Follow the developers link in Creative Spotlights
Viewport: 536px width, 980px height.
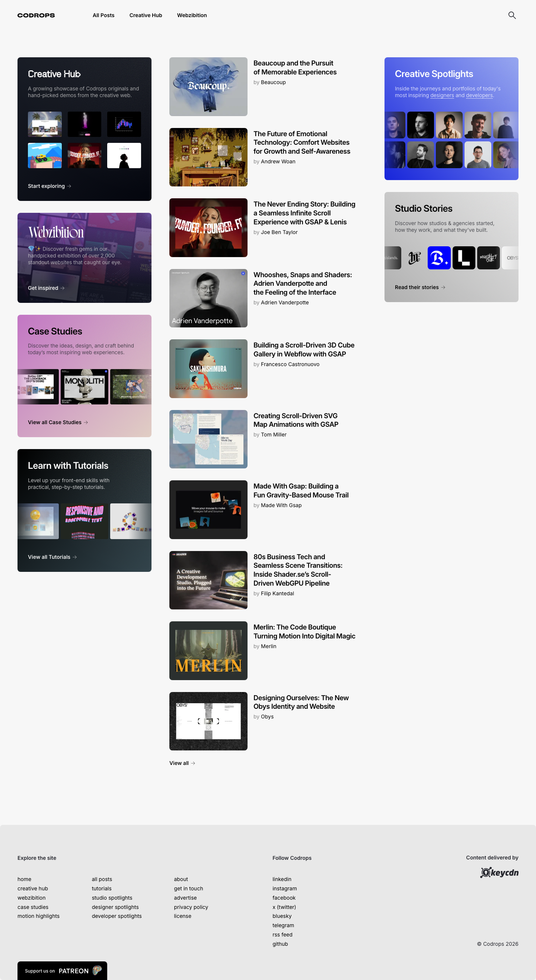(479, 96)
